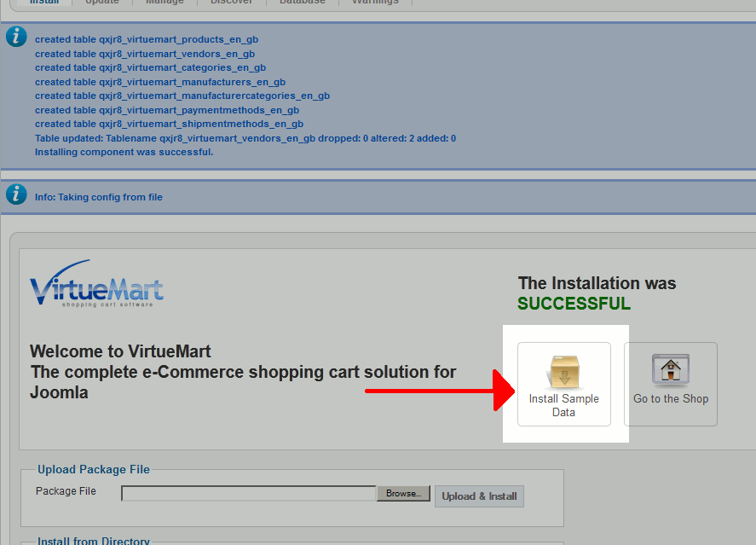This screenshot has width=756, height=545.
Task: Click 'Installing component was successful.' text
Action: 124,152
